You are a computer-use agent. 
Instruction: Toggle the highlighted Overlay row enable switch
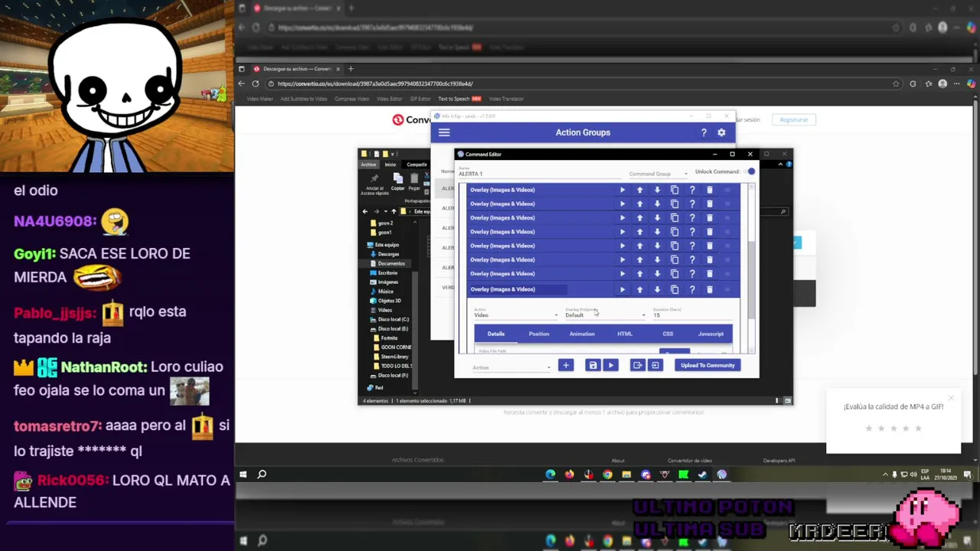(x=727, y=289)
